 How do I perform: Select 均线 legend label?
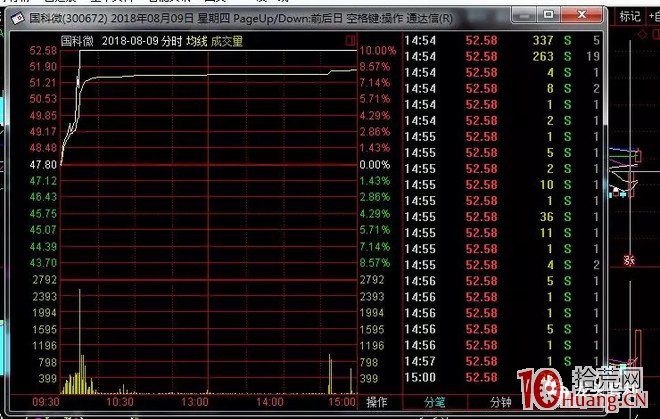click(x=197, y=41)
